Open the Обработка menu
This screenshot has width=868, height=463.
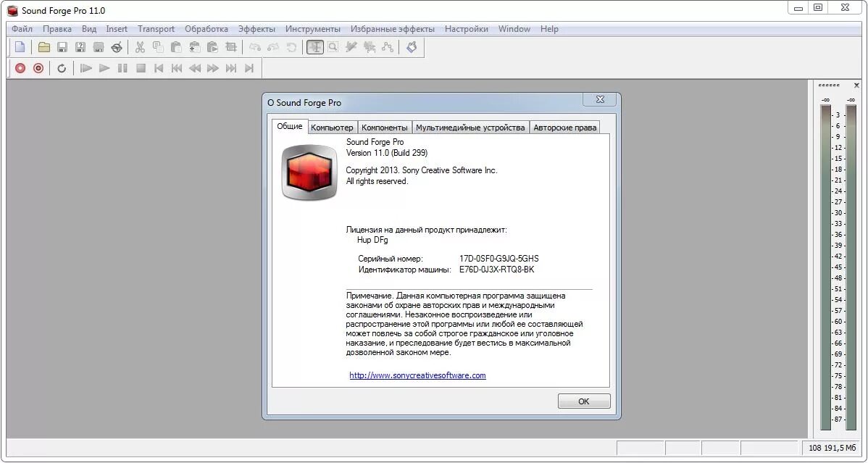click(x=206, y=29)
